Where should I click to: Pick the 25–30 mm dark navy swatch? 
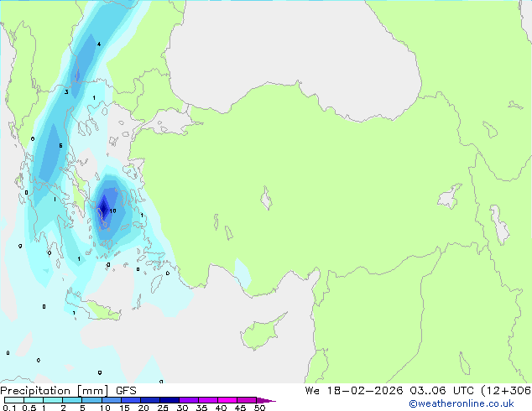pyautogui.click(x=169, y=400)
